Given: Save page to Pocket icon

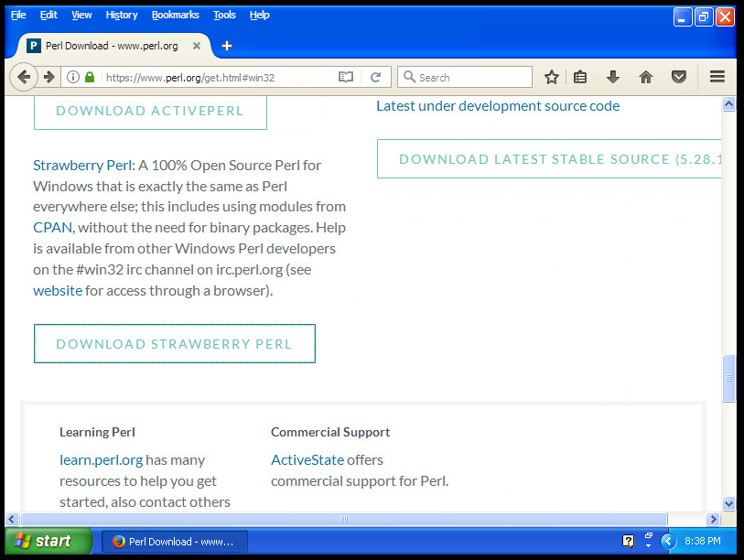Looking at the screenshot, I should pyautogui.click(x=678, y=78).
